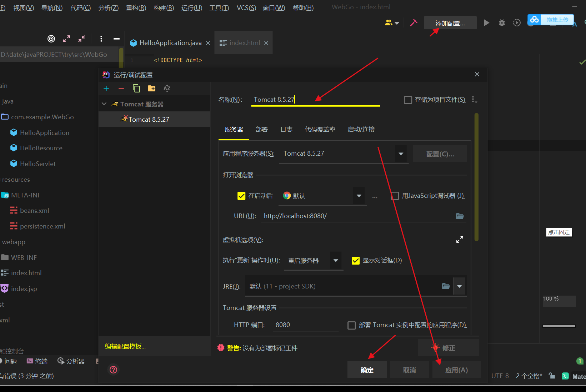Image resolution: width=586 pixels, height=392 pixels.
Task: Select Tomcat 8.5.27 in configuration tree
Action: click(x=154, y=119)
